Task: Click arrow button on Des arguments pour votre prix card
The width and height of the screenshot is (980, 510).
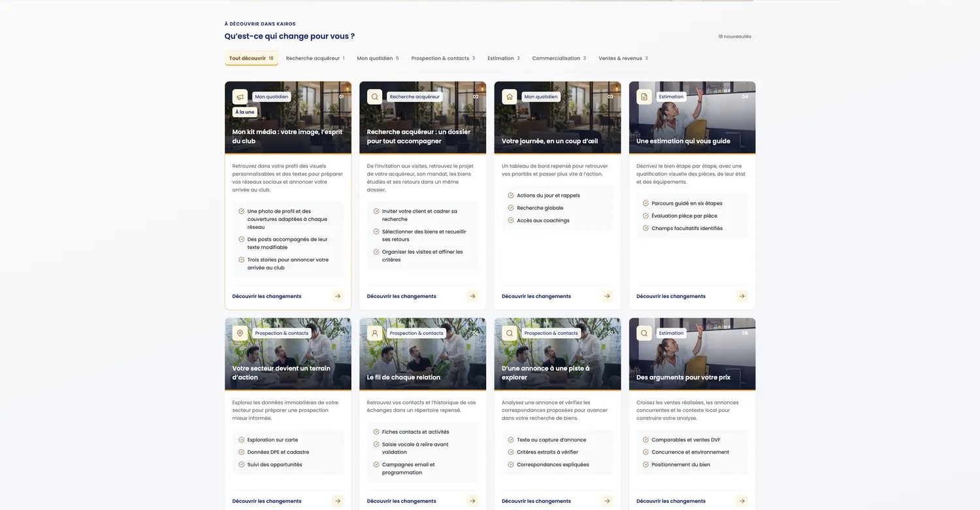Action: [x=742, y=501]
